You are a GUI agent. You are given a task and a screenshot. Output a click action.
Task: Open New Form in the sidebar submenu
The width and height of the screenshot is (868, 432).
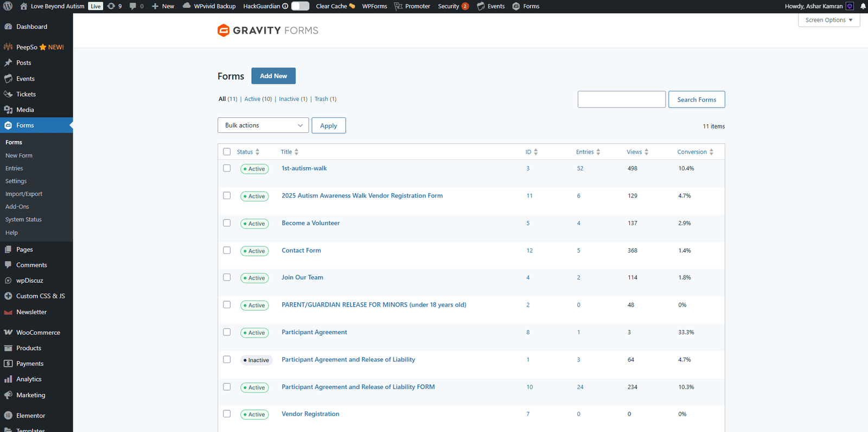pyautogui.click(x=19, y=156)
